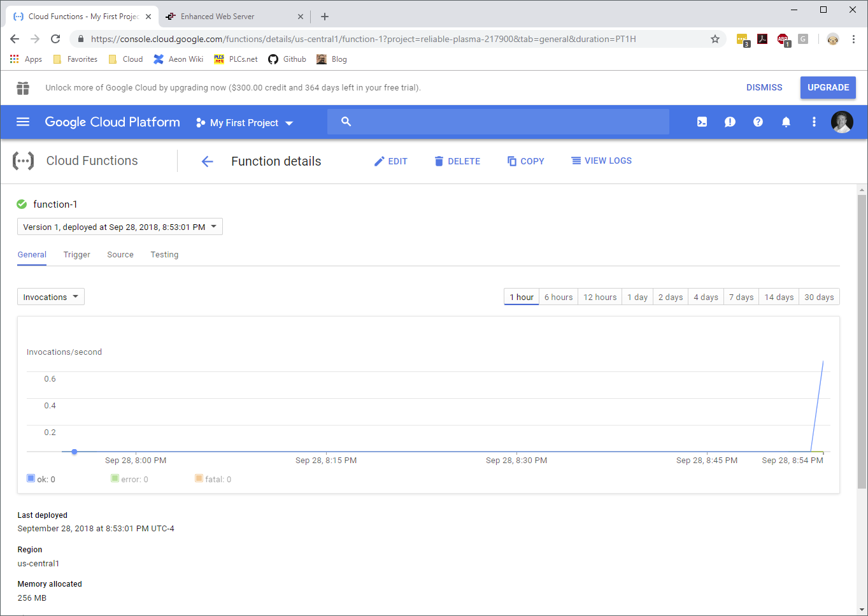Screen dimensions: 868x616
Task: Click the gray G extension icon
Action: pos(803,39)
